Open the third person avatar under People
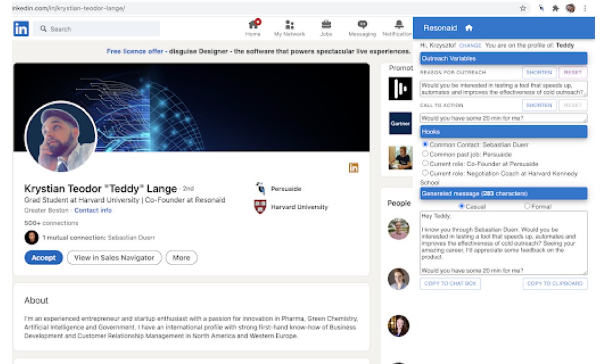 pos(398,325)
